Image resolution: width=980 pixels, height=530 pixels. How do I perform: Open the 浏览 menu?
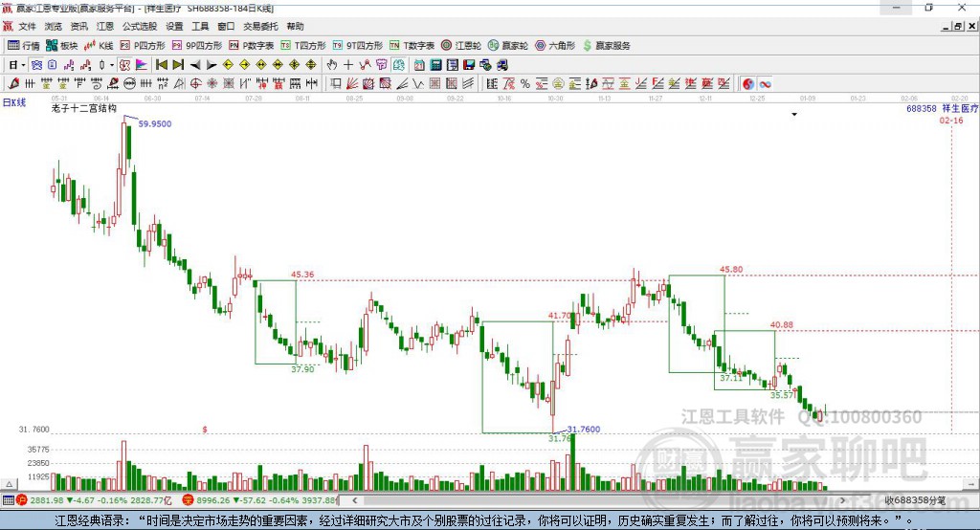(x=54, y=26)
